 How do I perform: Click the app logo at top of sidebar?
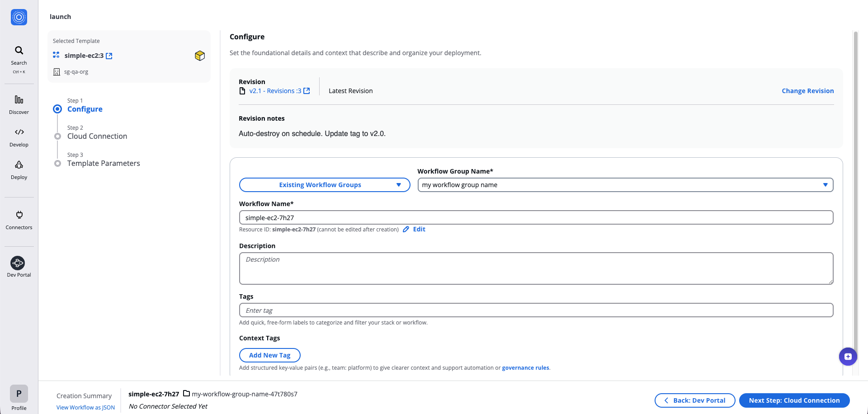pyautogui.click(x=19, y=17)
